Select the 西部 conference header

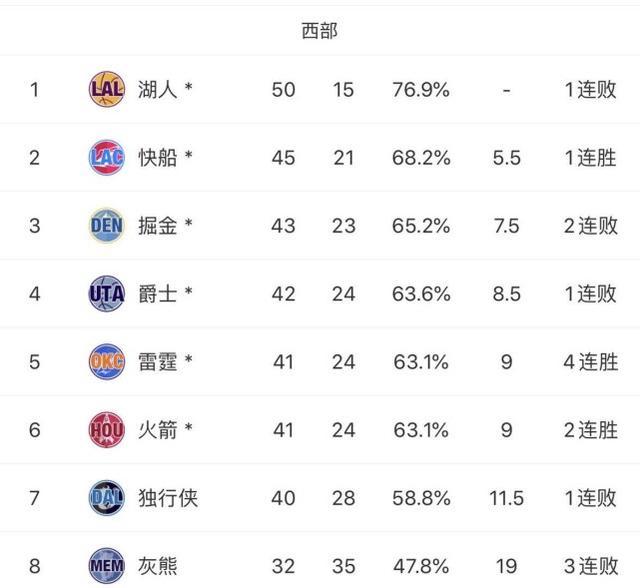pyautogui.click(x=320, y=31)
